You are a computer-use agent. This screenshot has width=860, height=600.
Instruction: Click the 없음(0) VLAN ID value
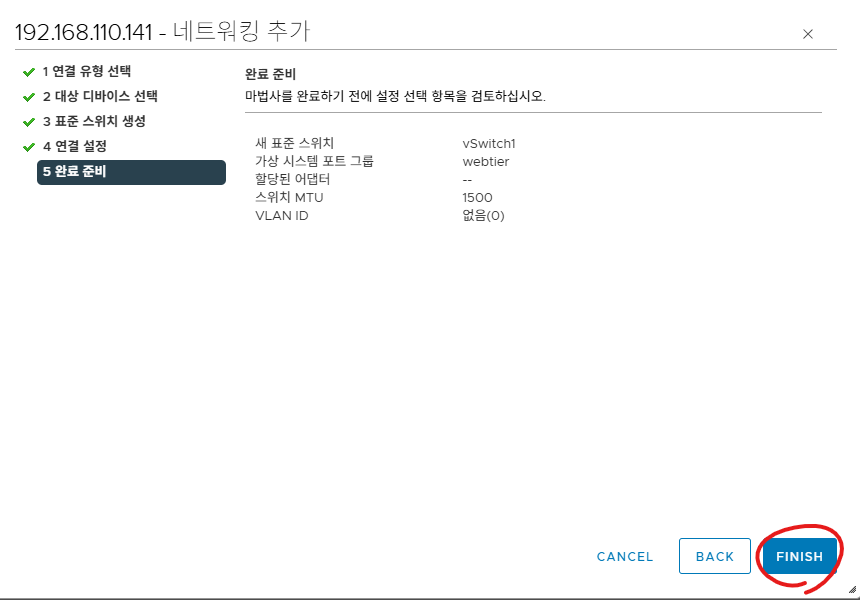pos(483,216)
